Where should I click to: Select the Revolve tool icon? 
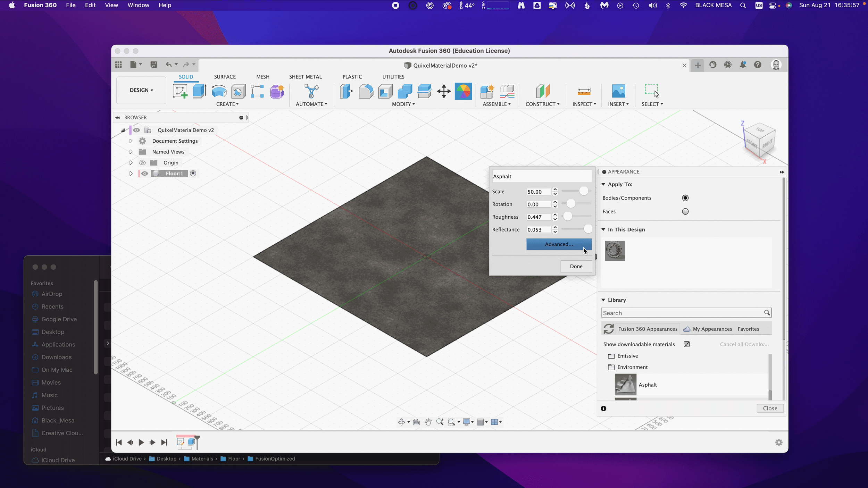click(219, 91)
